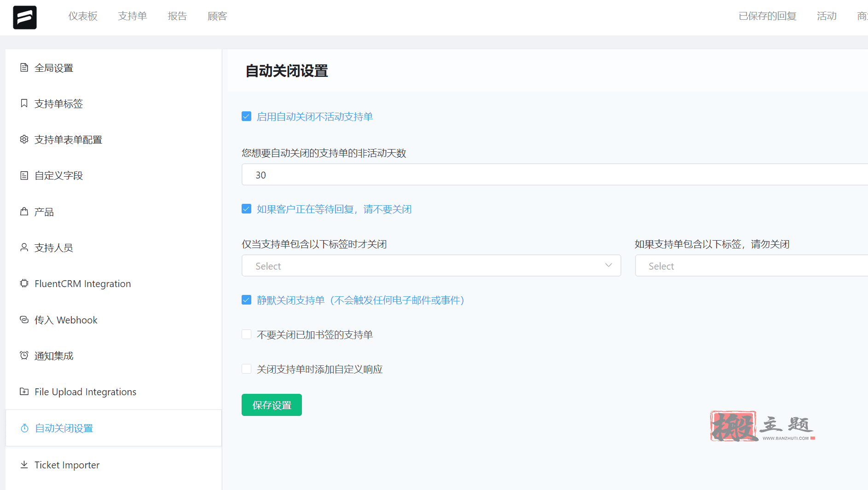Uncheck 如果客户正在等待回复 checkbox

click(247, 209)
